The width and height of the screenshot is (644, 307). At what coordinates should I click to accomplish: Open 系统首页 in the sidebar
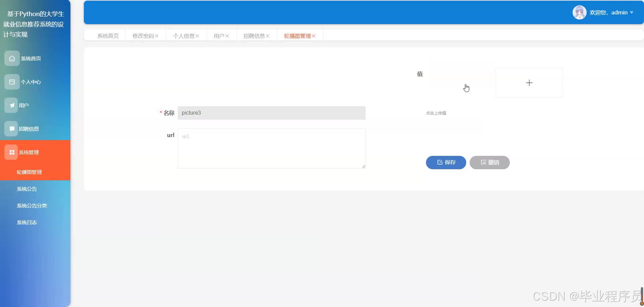[35, 58]
